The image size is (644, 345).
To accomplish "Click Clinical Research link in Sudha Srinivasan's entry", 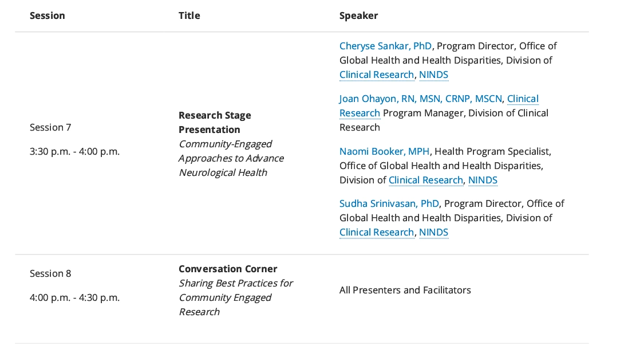I will point(376,232).
